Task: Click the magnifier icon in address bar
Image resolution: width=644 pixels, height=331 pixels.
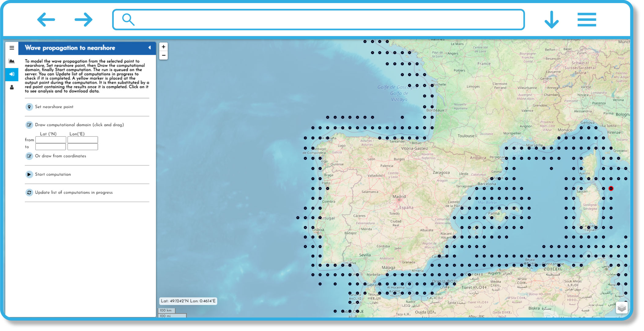Action: click(x=128, y=20)
